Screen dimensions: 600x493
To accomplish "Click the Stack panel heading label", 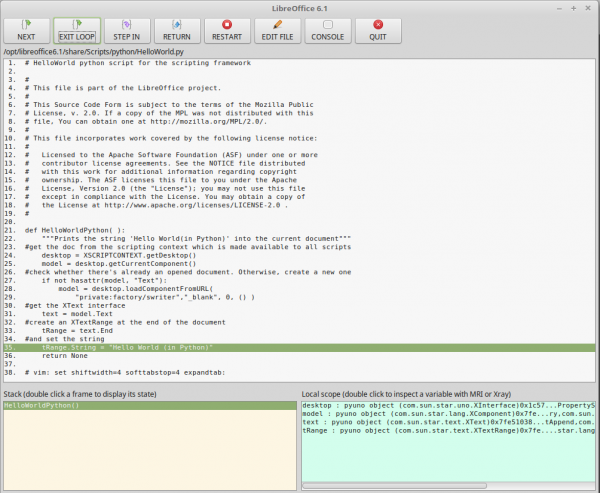I will 80,394.
